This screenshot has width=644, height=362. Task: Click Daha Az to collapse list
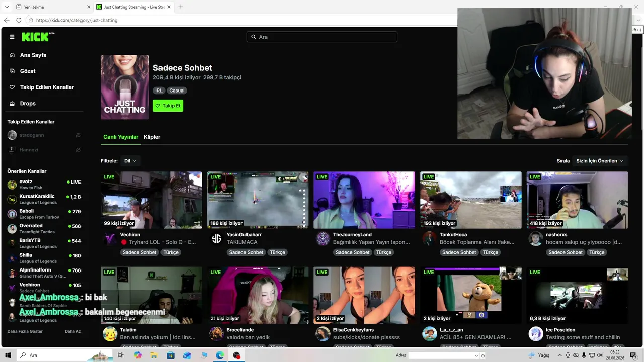[73, 331]
